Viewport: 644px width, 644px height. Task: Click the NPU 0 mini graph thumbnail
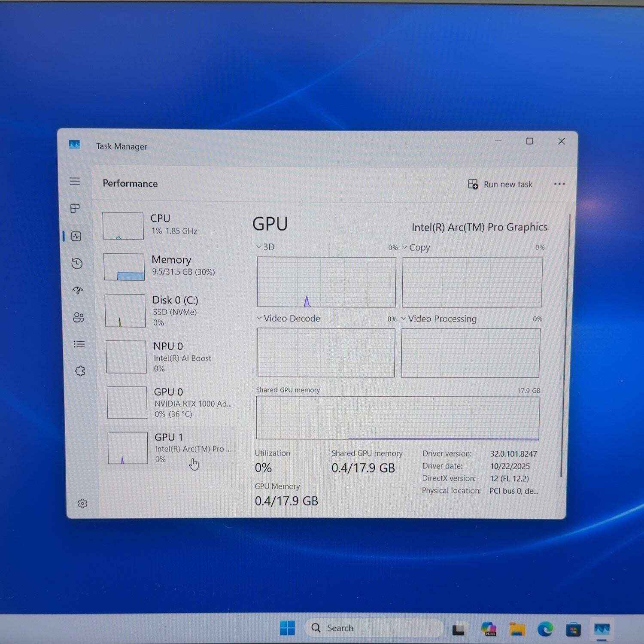pyautogui.click(x=126, y=357)
